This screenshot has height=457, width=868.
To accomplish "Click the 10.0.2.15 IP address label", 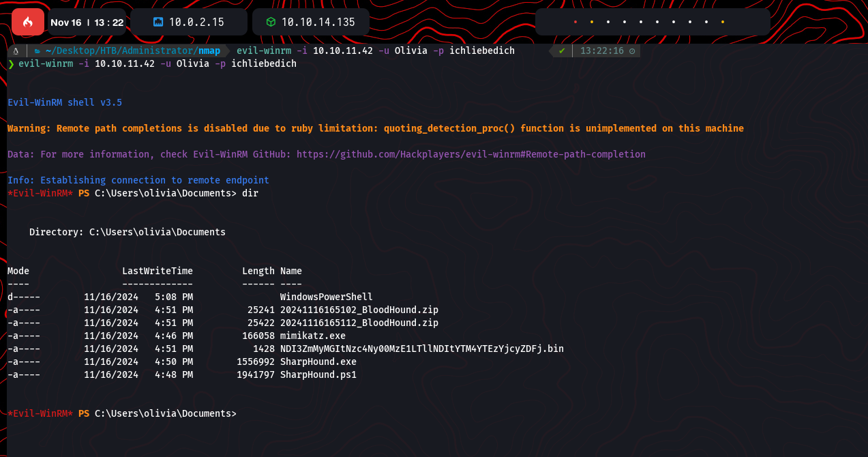I will pos(196,23).
